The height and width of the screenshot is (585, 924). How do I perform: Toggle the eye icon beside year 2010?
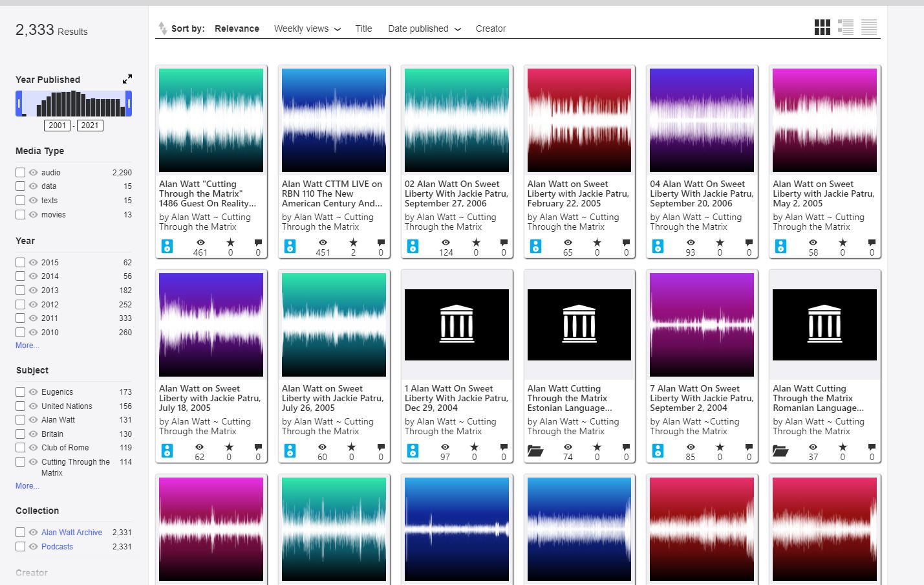[x=33, y=333]
